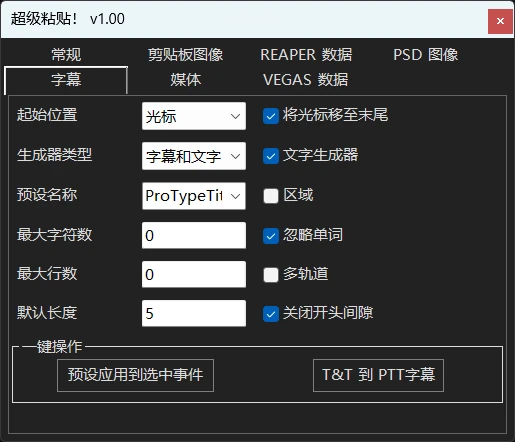Focus the 最大行数 input field
Screen dimensions: 515x442
pos(194,274)
